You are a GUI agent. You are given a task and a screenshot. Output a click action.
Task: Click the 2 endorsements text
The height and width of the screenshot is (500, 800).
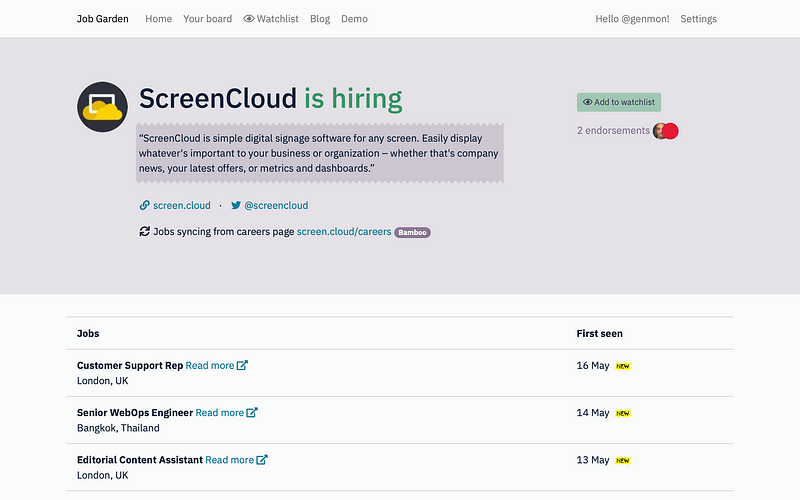(613, 131)
